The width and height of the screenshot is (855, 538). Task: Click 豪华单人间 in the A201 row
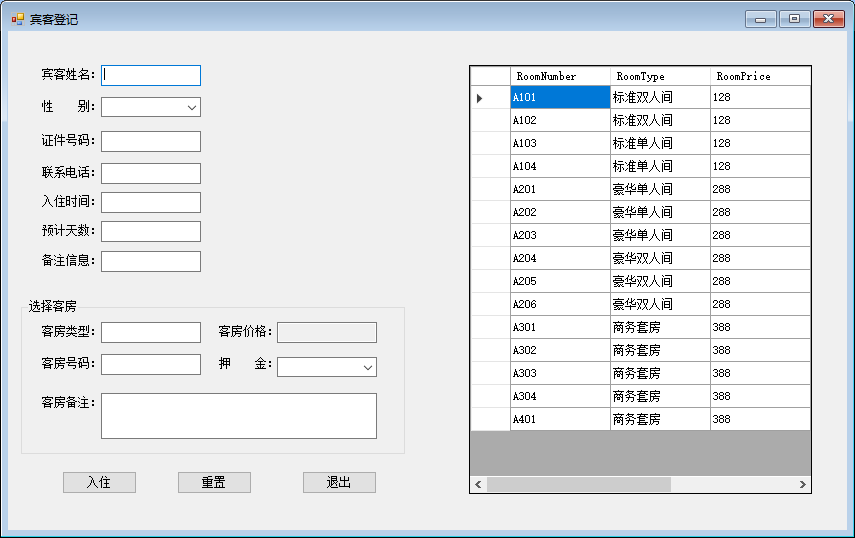coord(660,189)
